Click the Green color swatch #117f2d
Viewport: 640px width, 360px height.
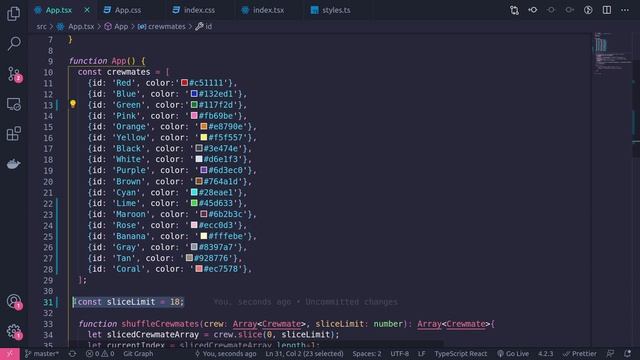point(194,105)
